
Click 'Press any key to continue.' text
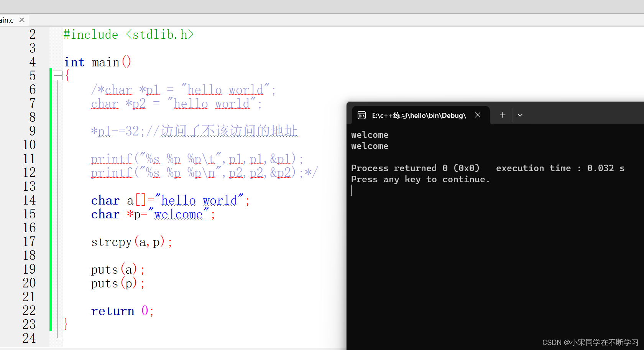[420, 179]
